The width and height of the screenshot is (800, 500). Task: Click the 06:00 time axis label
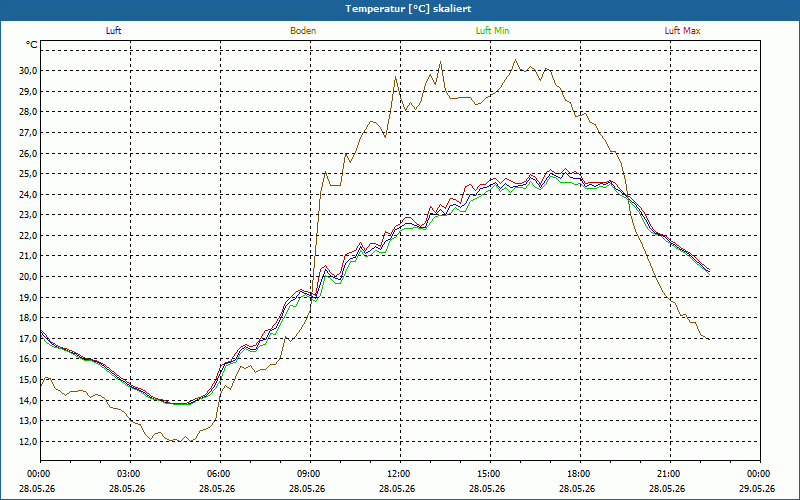tap(217, 474)
